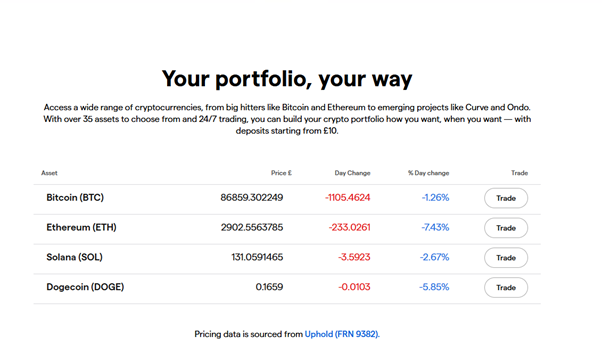Click Solana percent change -2.67%
The image size is (602, 361).
point(434,257)
